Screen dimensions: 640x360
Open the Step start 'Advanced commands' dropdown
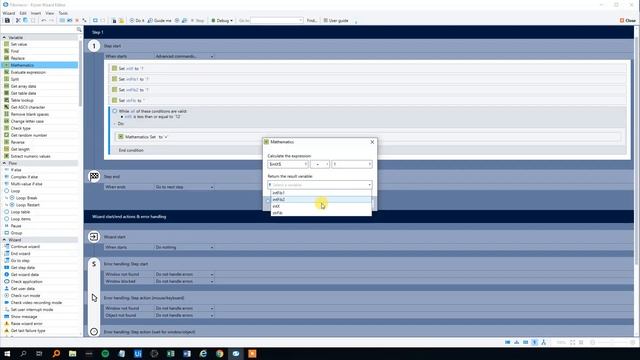(x=184, y=56)
